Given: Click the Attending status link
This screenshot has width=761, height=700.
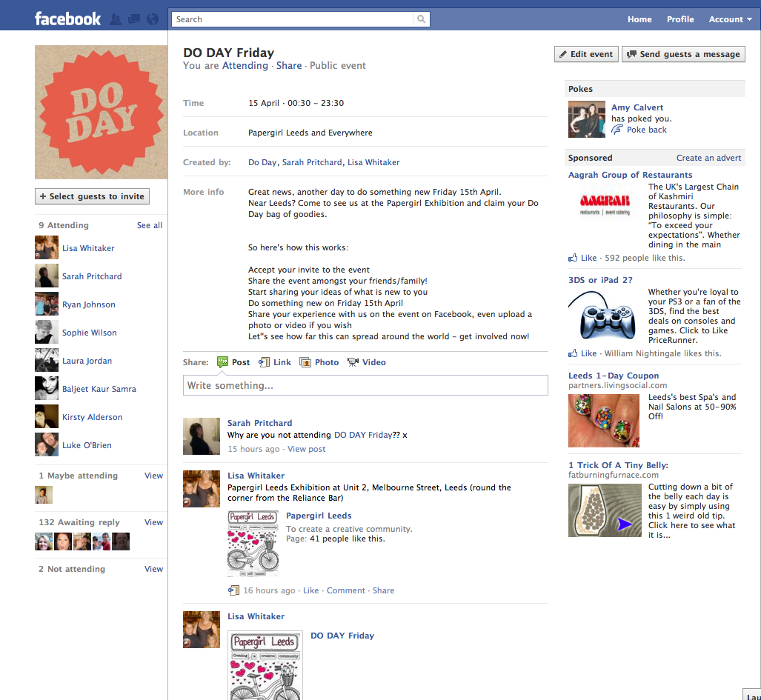Looking at the screenshot, I should pyautogui.click(x=245, y=65).
